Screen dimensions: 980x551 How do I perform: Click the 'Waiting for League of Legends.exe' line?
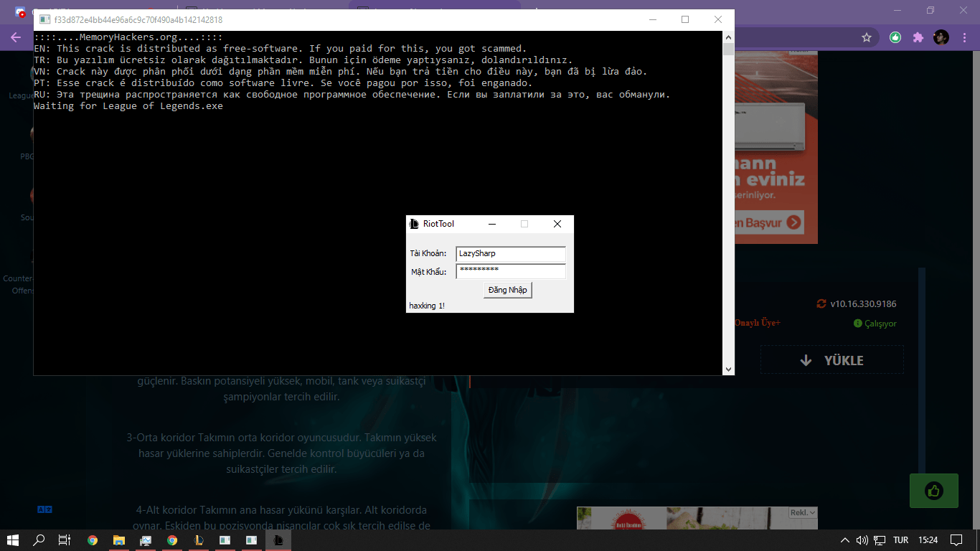pos(128,106)
